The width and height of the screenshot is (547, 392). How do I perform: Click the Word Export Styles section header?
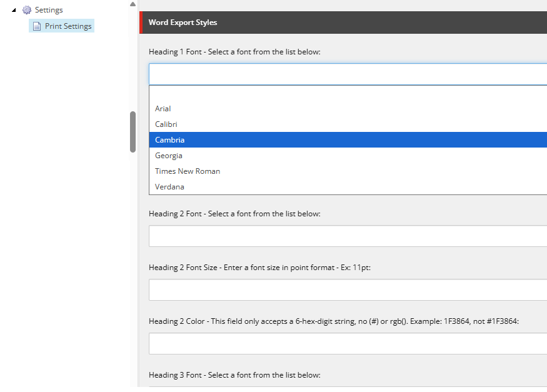click(343, 23)
